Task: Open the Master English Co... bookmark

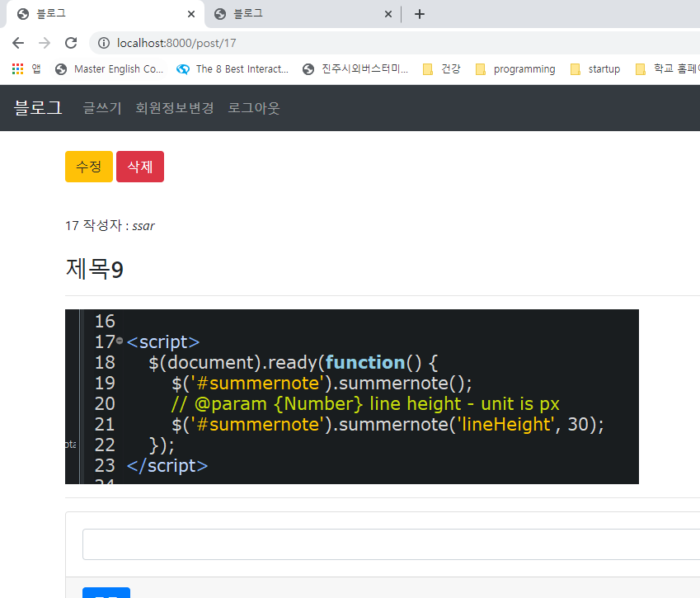Action: [x=110, y=68]
